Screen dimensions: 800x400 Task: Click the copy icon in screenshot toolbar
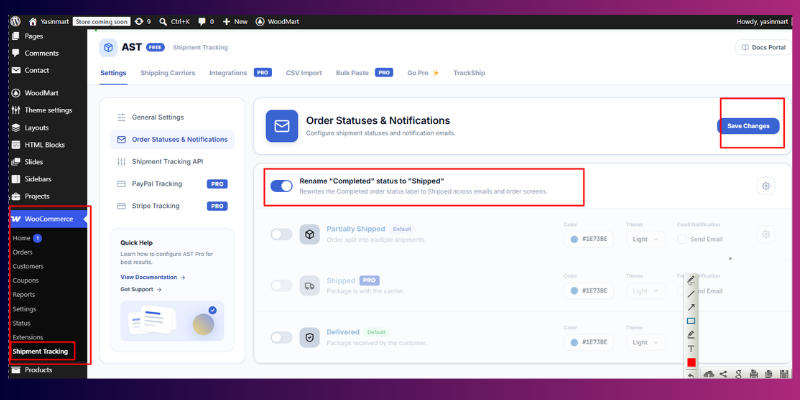769,374
